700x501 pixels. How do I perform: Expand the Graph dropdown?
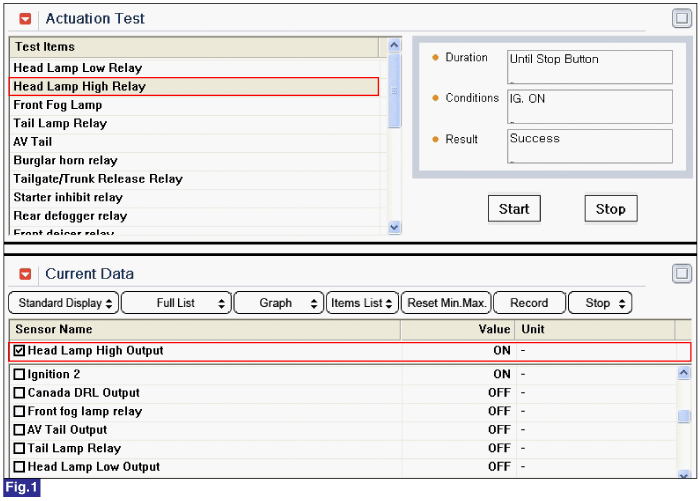click(279, 303)
